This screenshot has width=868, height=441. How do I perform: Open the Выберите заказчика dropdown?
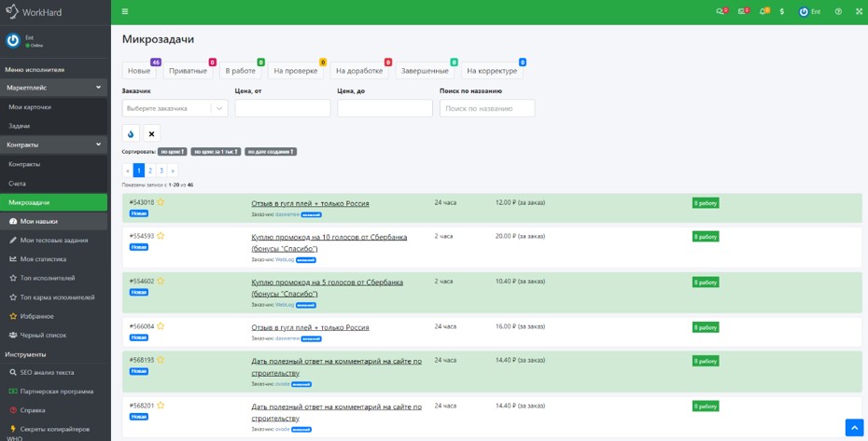click(x=175, y=108)
